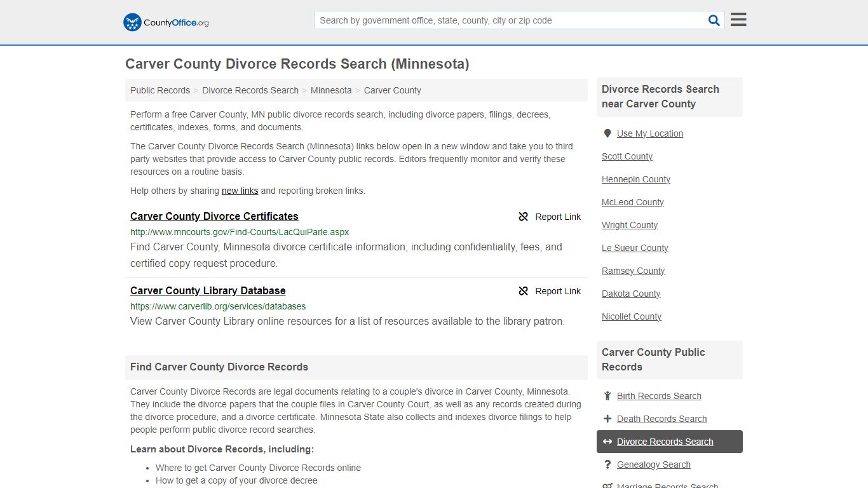Viewport: 868px width, 488px height.
Task: Report Link for Library Database
Action: [x=558, y=291]
